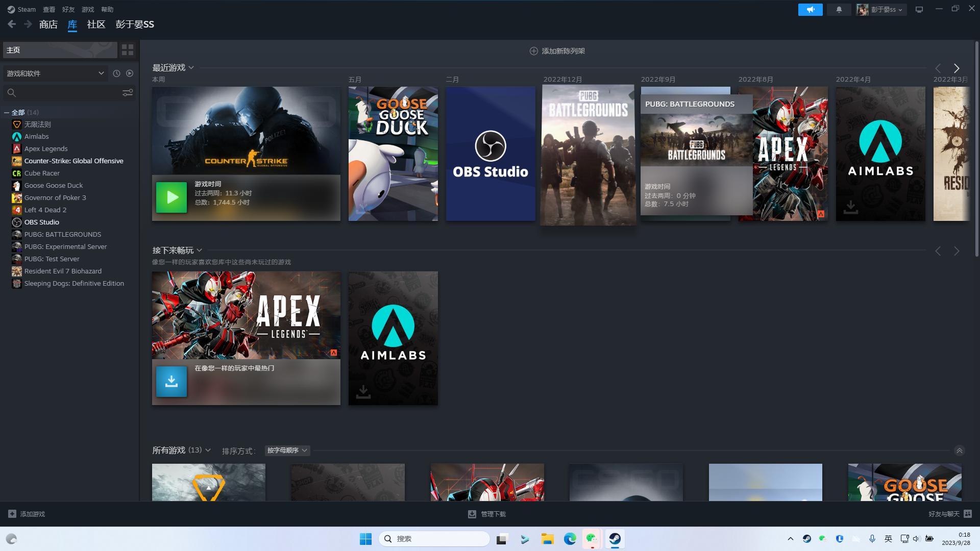Go back with the left arrow
Screen dimensions: 980x551
pyautogui.click(x=12, y=24)
